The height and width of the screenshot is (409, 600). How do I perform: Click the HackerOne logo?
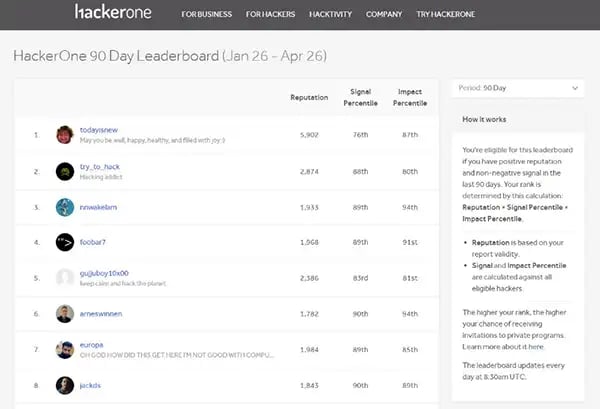click(113, 13)
